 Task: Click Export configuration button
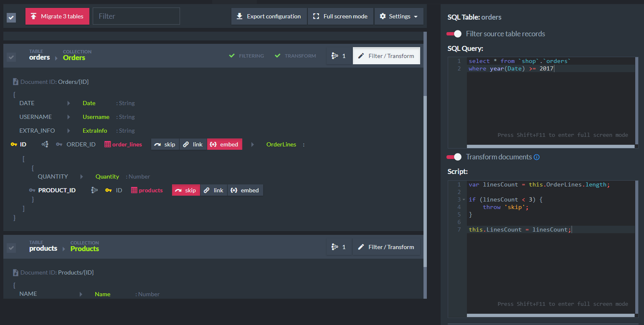click(x=269, y=16)
